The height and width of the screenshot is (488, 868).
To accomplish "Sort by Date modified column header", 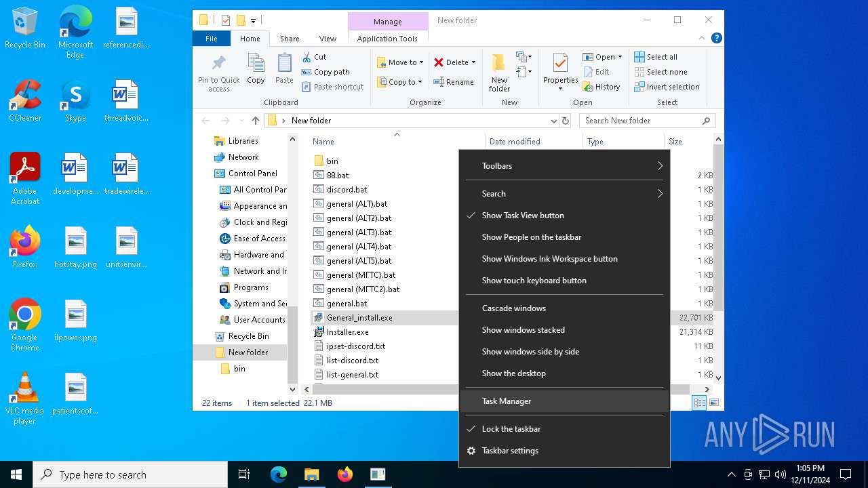I will [x=515, y=142].
